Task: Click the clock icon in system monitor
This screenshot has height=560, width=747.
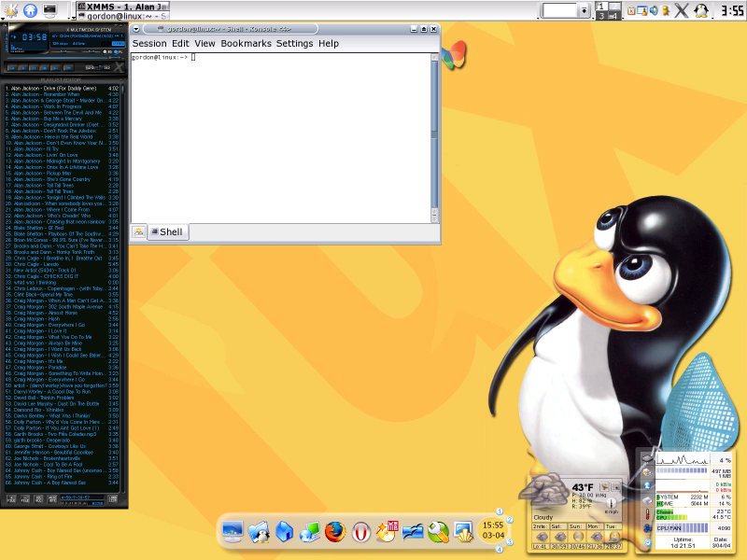Action: (647, 543)
